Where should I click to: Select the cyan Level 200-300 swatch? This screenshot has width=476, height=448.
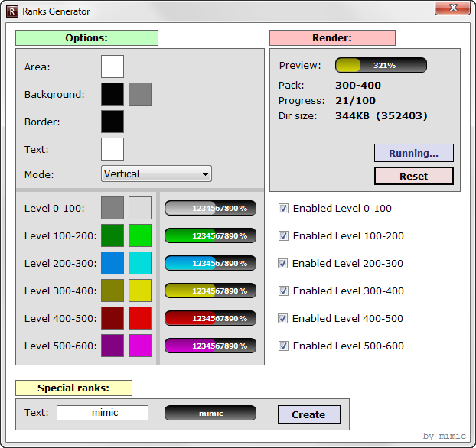coord(140,263)
